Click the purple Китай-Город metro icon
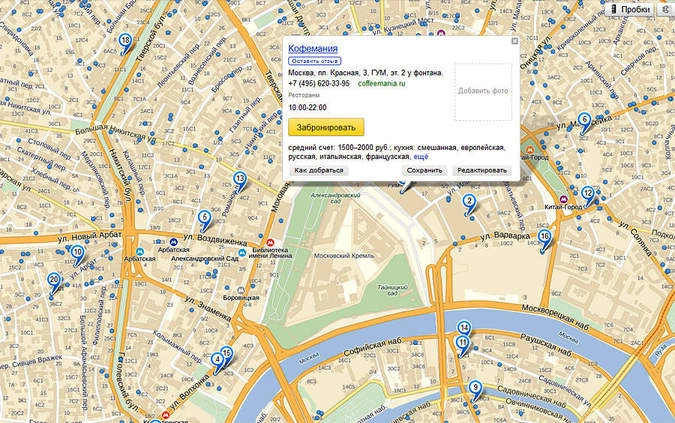This screenshot has height=423, width=675. 564,199
